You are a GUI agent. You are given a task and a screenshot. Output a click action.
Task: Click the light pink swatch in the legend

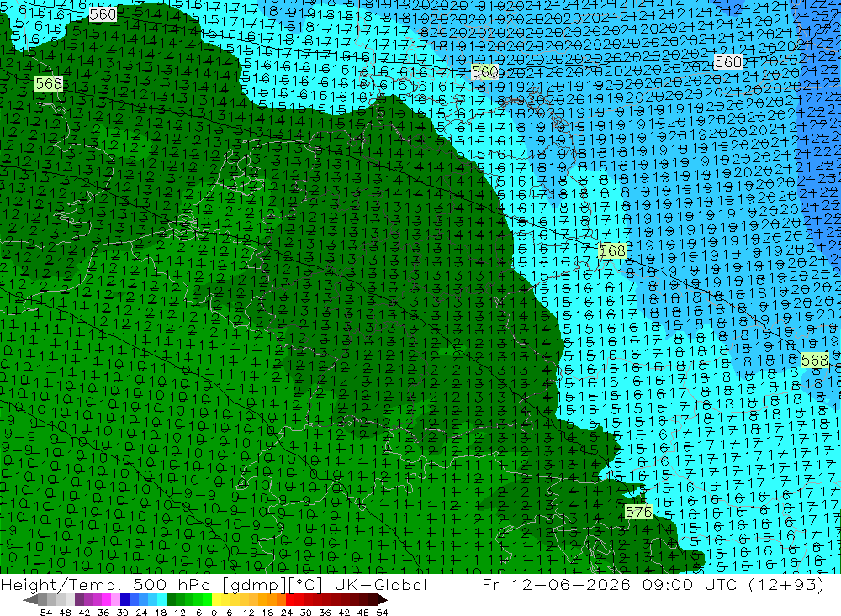115,599
